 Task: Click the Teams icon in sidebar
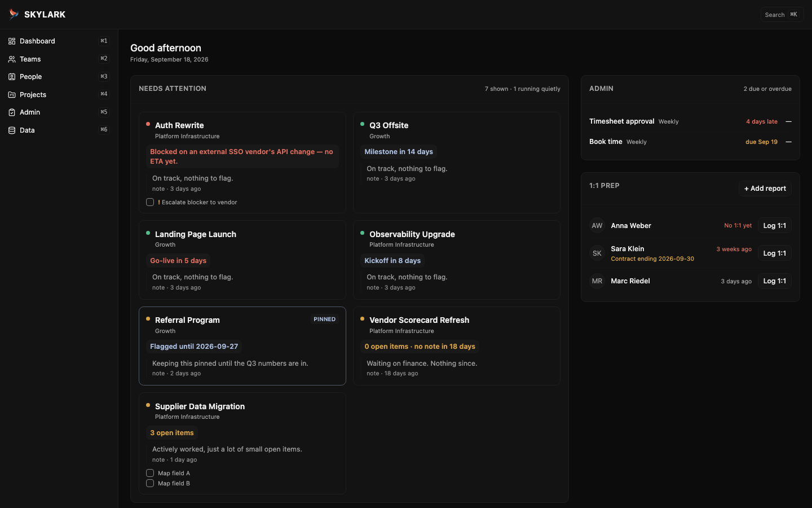click(x=12, y=59)
